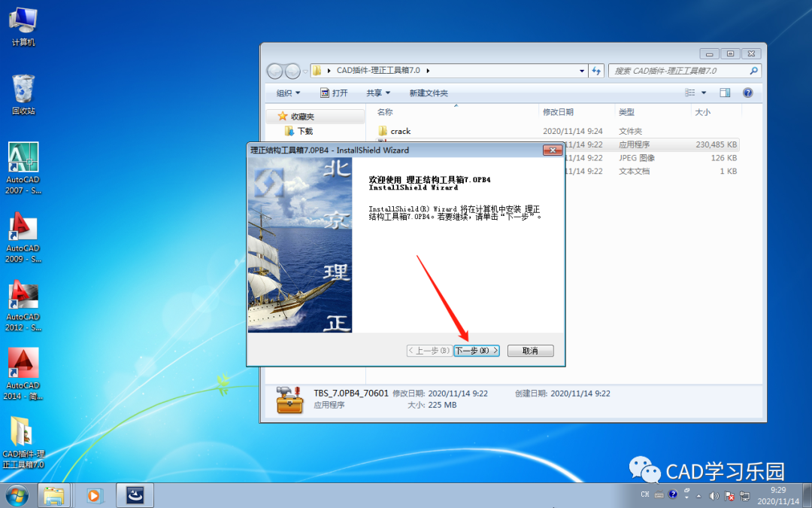
Task: Select the AutoCAD 2012 desktop shortcut
Action: (23, 306)
